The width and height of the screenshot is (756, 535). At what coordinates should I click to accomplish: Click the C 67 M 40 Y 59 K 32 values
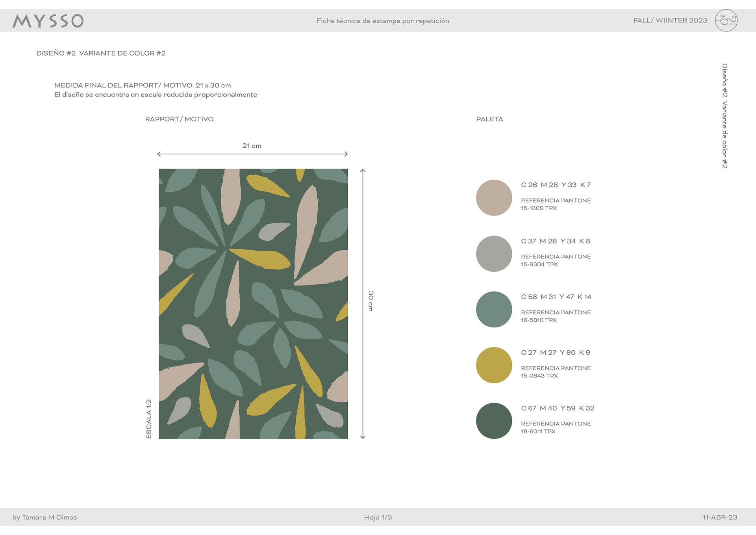click(558, 408)
